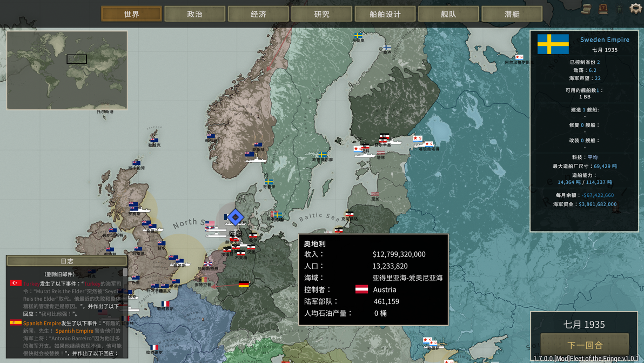The image size is (644, 363).
Task: Click the 1 BB available ships text
Action: pyautogui.click(x=585, y=97)
